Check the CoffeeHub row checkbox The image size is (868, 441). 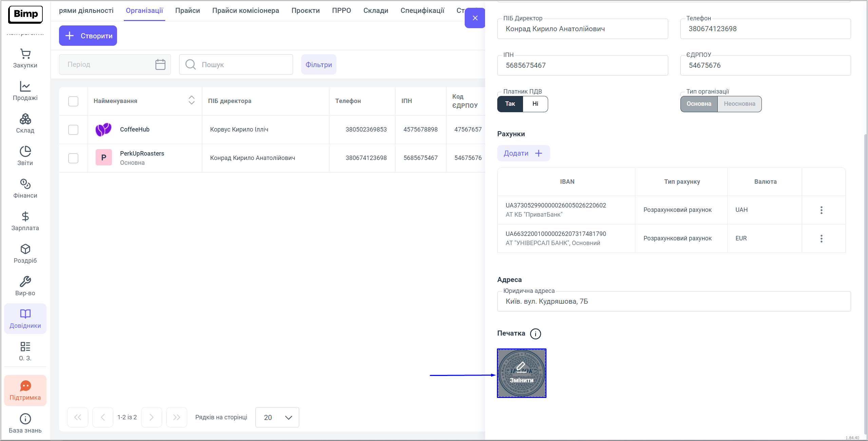click(73, 130)
